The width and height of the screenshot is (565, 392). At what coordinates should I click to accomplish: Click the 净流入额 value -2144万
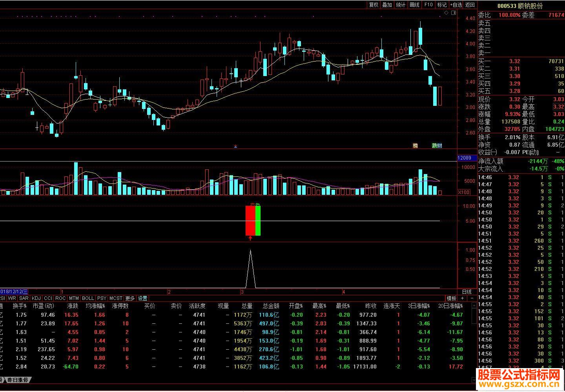point(538,161)
